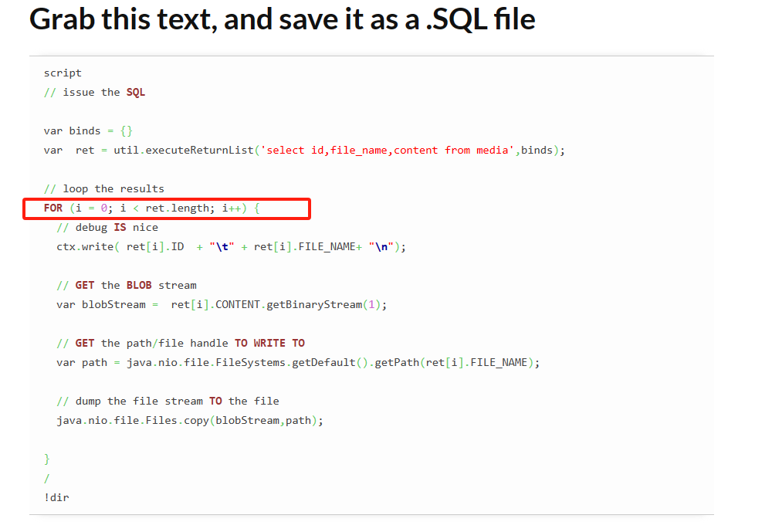Click the comment "// loop the results"

[104, 188]
